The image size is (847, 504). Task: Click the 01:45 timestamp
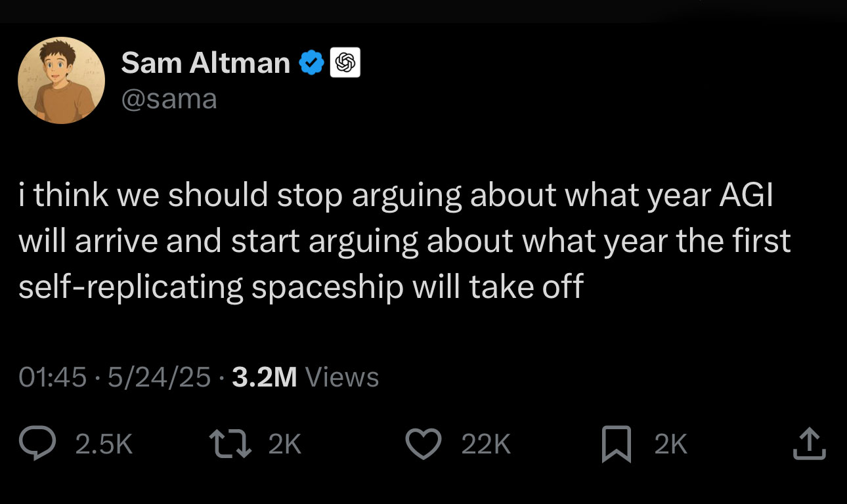point(53,377)
